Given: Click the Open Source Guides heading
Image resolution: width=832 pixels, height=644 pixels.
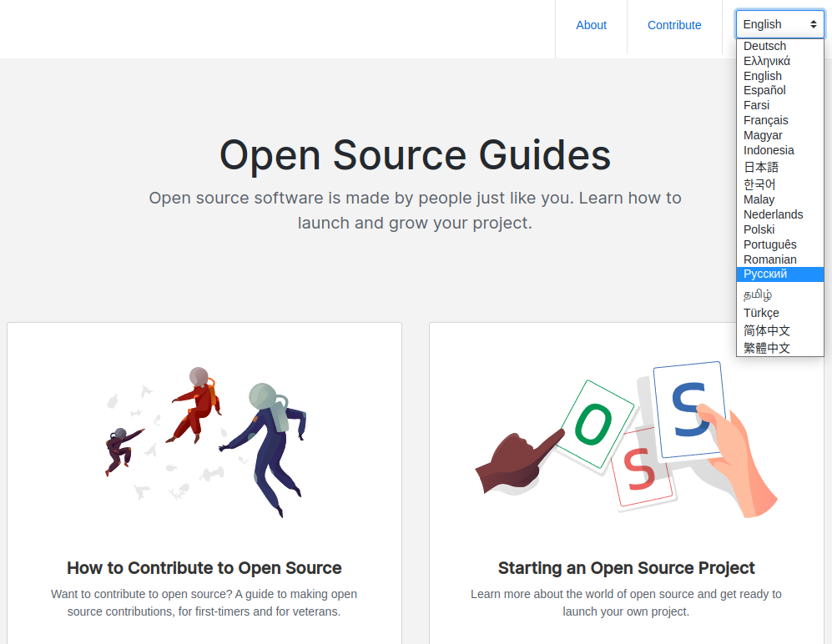Looking at the screenshot, I should [415, 155].
